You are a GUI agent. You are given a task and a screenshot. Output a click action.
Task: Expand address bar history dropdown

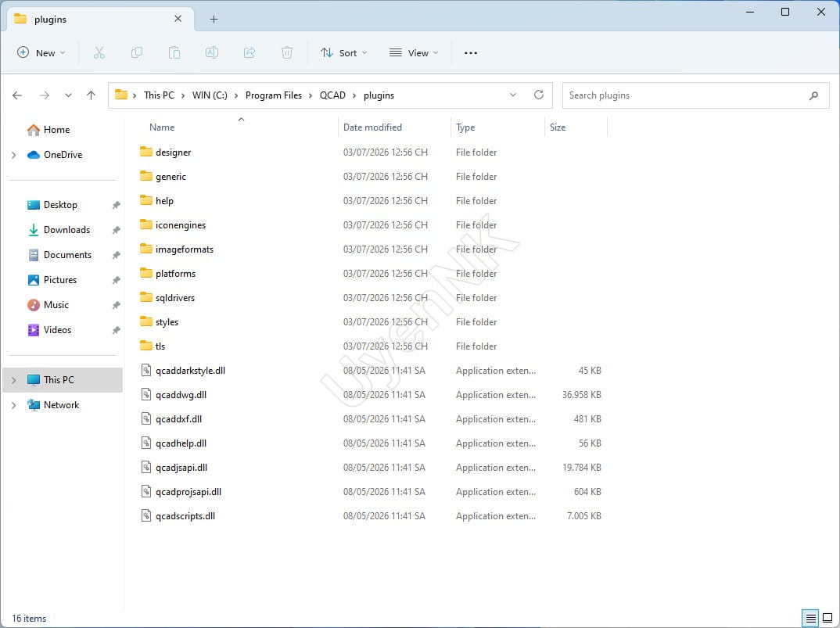coord(512,95)
